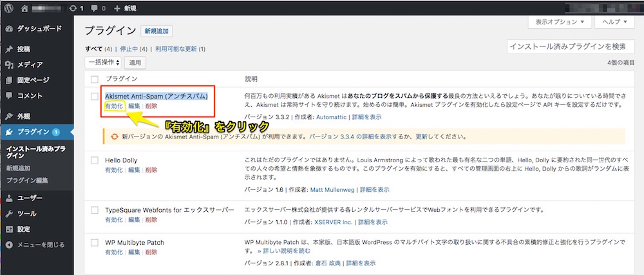This screenshot has height=275, width=644.
Task: Open the updates indicator in admin bar
Action: pyautogui.click(x=77, y=8)
